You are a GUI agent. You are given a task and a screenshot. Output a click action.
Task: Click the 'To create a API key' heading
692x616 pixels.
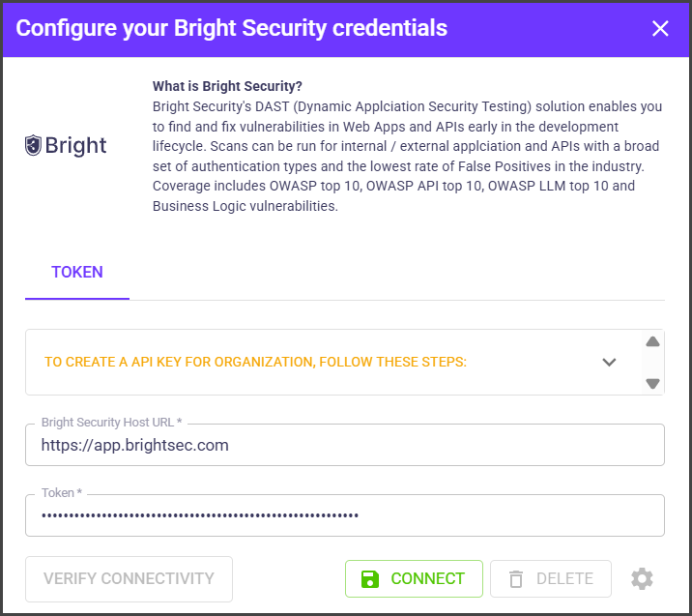(x=255, y=363)
